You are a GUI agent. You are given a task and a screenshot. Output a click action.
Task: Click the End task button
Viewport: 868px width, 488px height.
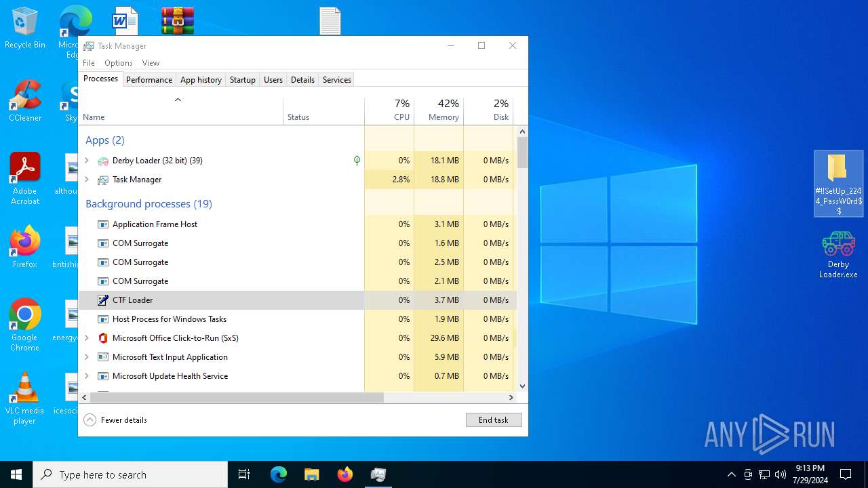pyautogui.click(x=494, y=420)
